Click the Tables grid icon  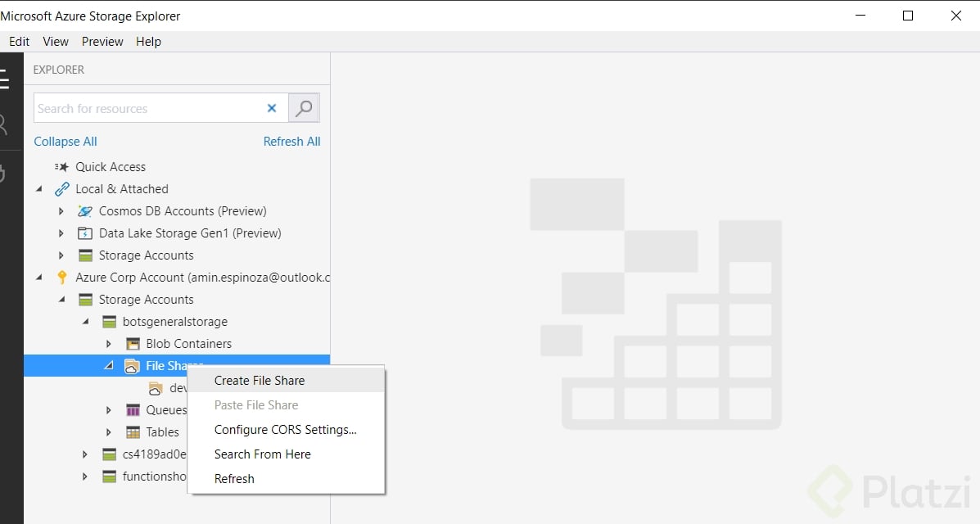133,432
